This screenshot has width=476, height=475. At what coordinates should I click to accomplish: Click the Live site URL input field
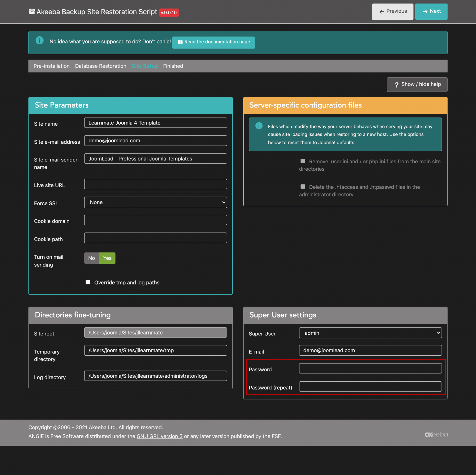[x=155, y=184]
